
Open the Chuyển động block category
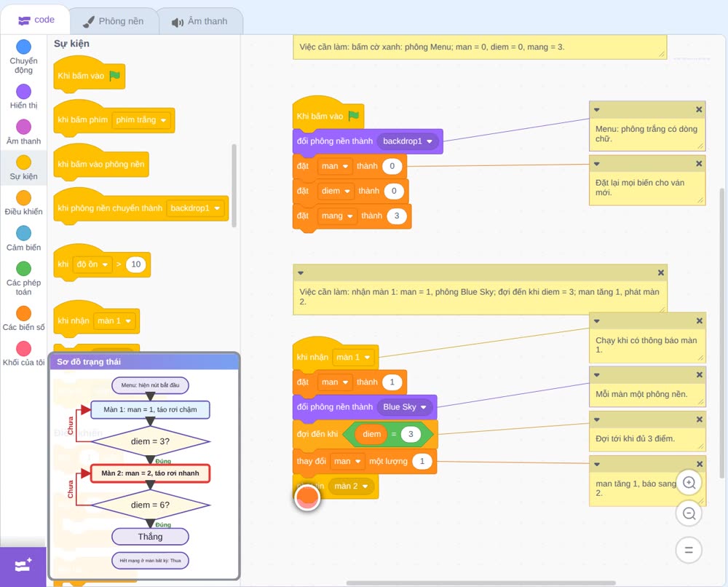coord(23,57)
